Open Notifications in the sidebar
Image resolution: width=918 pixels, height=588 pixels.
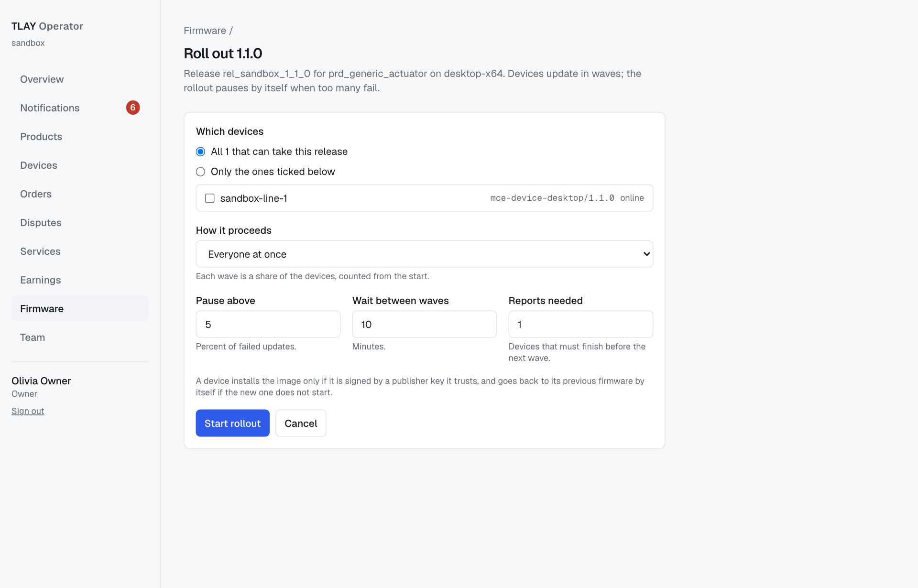80,108
